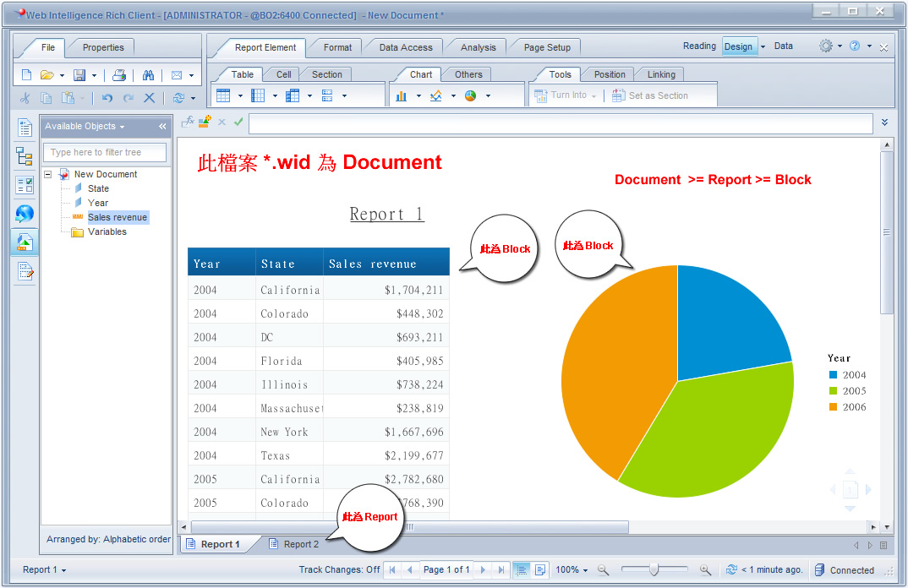The height and width of the screenshot is (588, 908).
Task: Open the Formula Editor icon above the formula bar
Action: point(187,122)
